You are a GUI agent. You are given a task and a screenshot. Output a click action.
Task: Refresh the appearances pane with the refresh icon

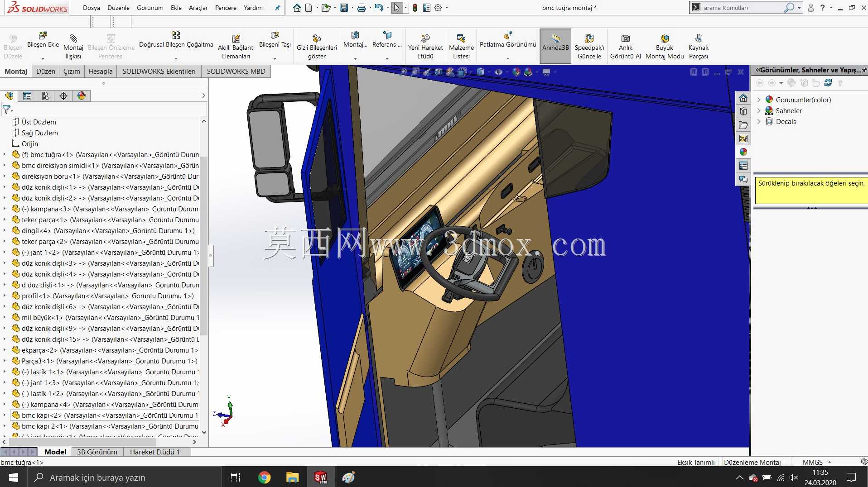(x=828, y=83)
